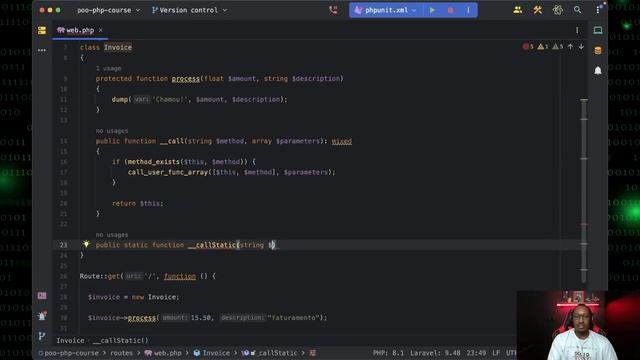Go to next highlighted error arrow

coord(581,47)
